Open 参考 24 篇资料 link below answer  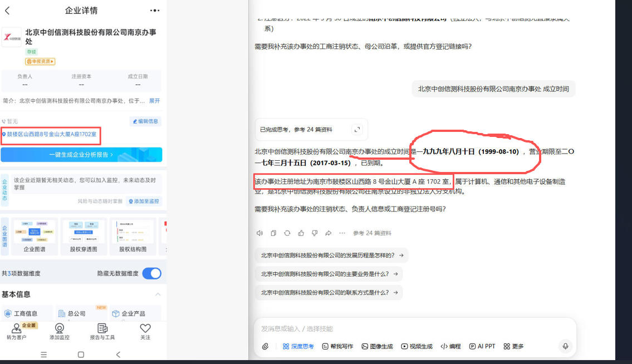pyautogui.click(x=372, y=233)
